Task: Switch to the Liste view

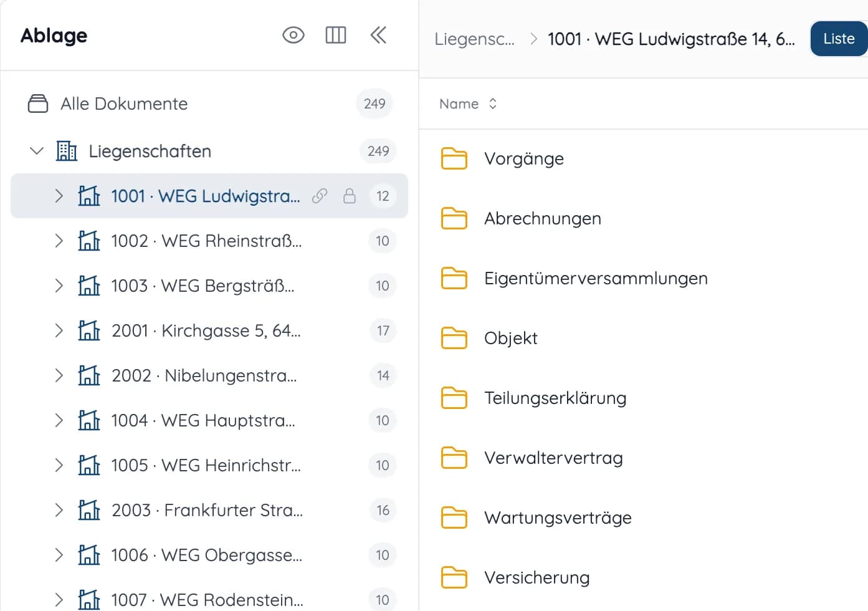Action: (x=839, y=39)
